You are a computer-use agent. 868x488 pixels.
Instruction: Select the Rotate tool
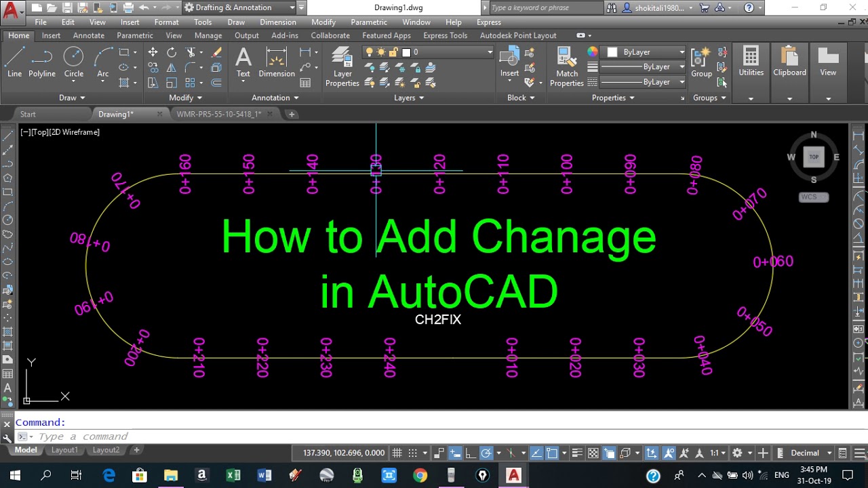point(172,52)
